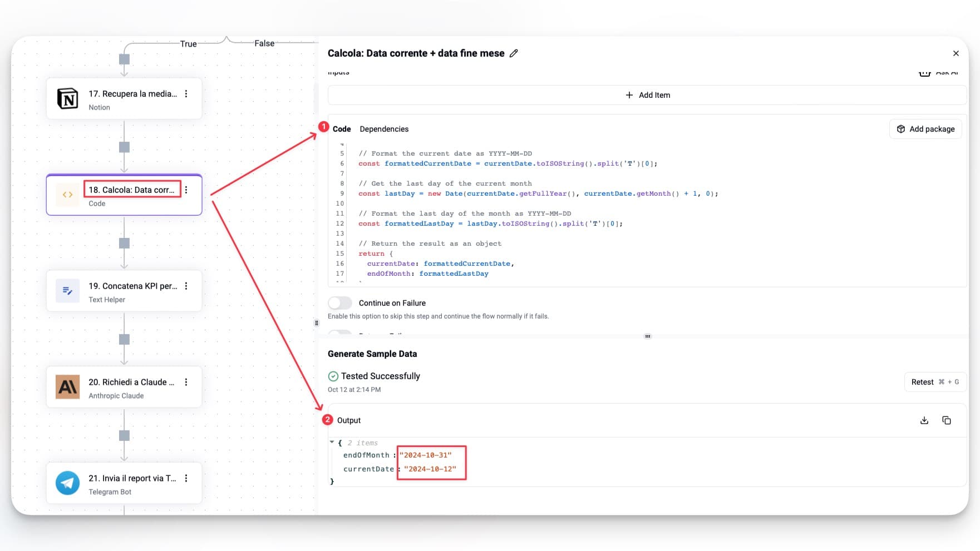This screenshot has width=980, height=551.
Task: Click the True branch label
Action: pyautogui.click(x=189, y=44)
